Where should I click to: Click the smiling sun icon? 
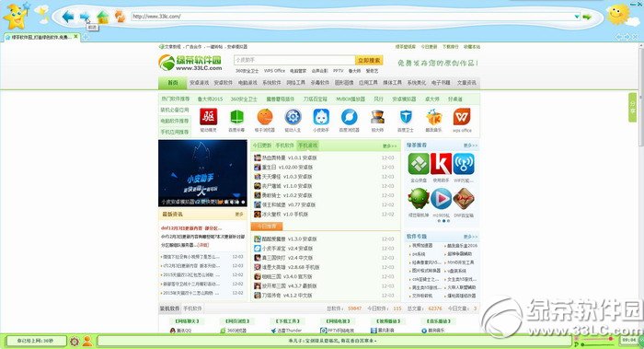618,15
